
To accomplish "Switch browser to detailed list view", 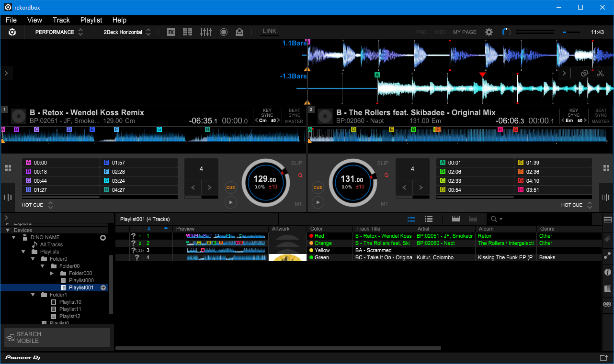I will click(x=429, y=219).
